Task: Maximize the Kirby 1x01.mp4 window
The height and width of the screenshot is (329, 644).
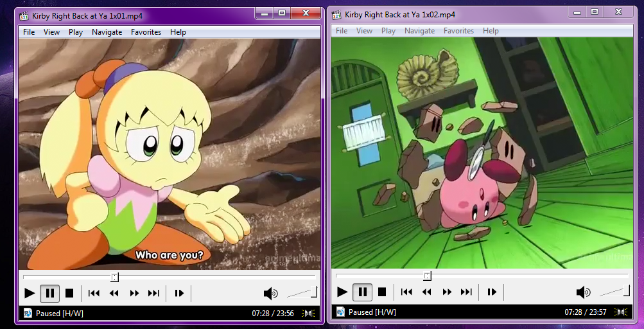Action: point(282,13)
